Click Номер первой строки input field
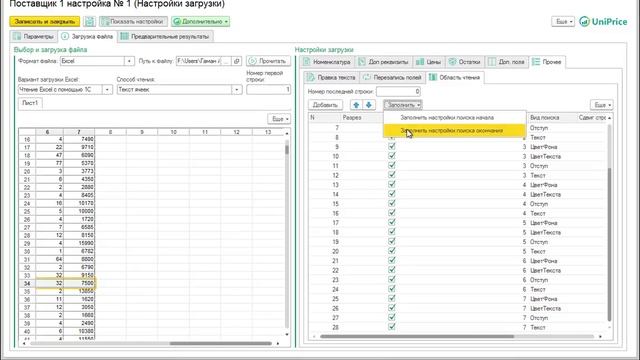This screenshot has height=360, width=640. coord(269,89)
